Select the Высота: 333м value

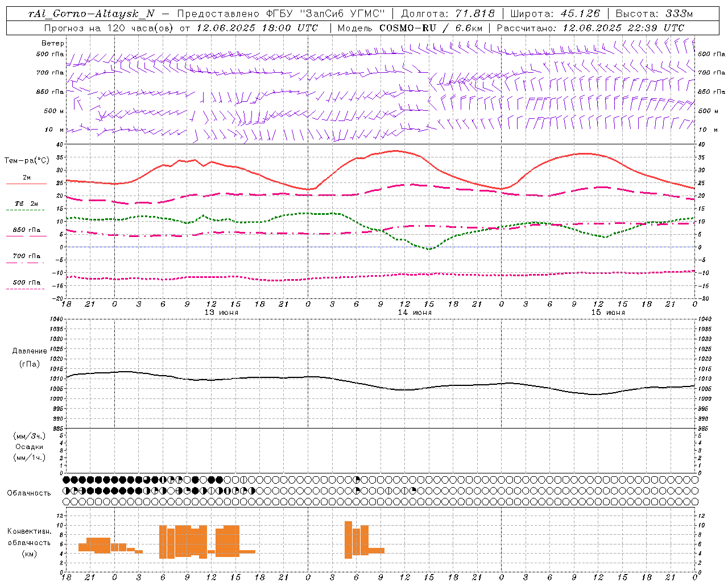click(655, 14)
